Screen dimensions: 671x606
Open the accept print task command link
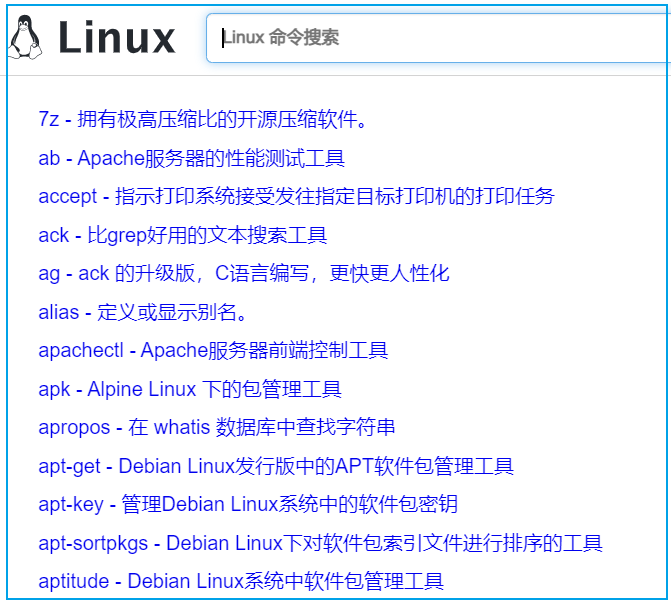pos(297,196)
